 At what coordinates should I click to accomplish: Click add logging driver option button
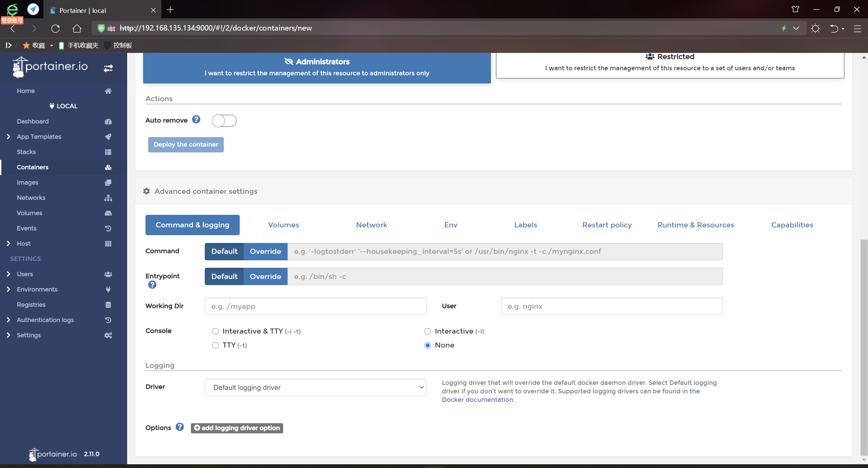(237, 428)
